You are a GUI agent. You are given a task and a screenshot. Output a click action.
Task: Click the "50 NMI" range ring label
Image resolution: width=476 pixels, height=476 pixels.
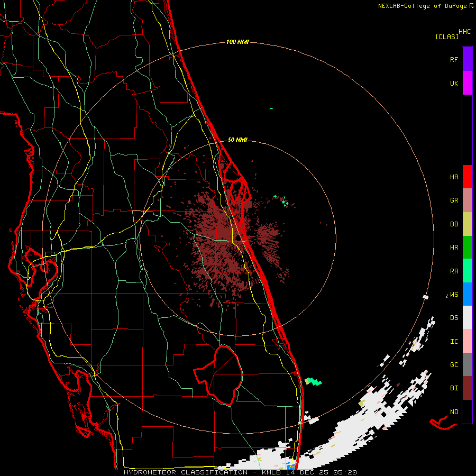237,140
